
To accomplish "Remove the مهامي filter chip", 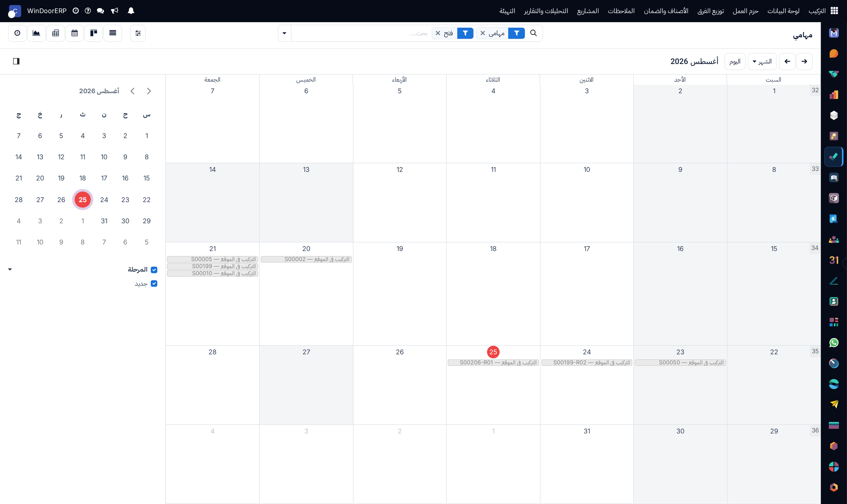I will [482, 33].
